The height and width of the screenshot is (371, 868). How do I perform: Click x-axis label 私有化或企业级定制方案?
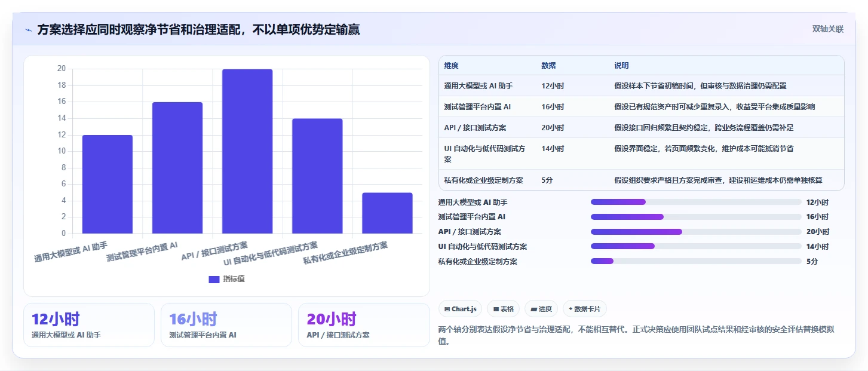pos(345,253)
